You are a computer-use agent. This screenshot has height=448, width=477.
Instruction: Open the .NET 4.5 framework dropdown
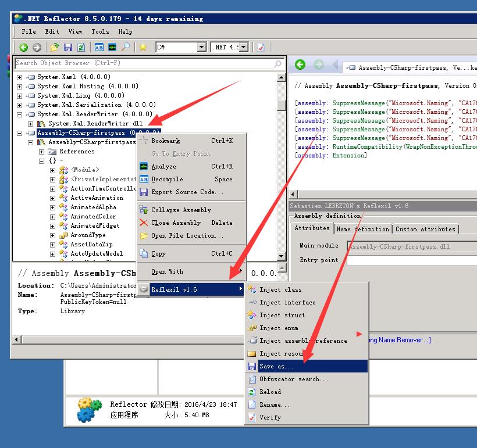(244, 47)
